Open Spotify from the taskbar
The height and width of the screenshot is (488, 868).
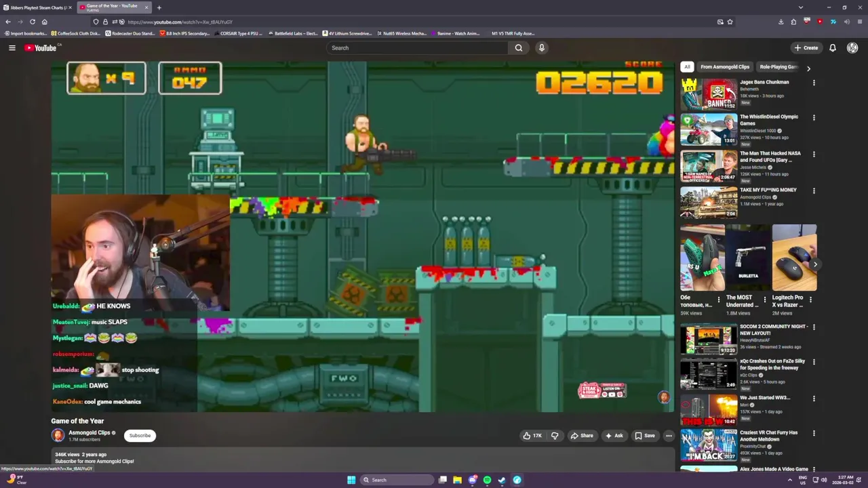pyautogui.click(x=487, y=480)
